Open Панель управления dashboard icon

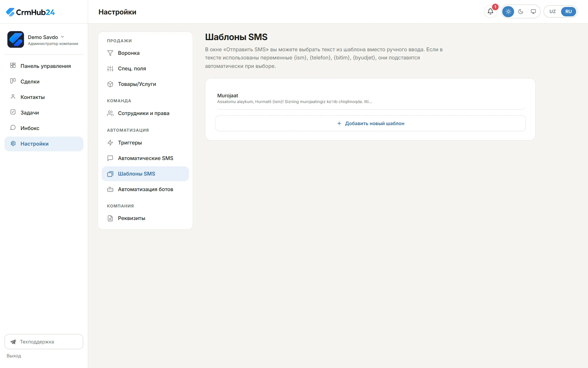point(13,65)
